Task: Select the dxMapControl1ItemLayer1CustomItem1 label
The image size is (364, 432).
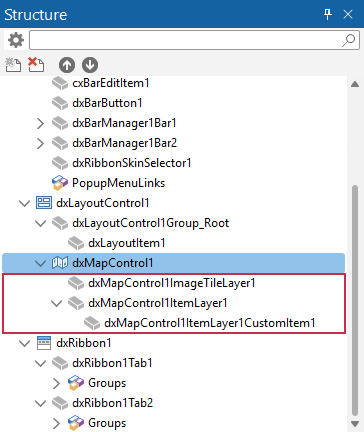Action: 210,323
